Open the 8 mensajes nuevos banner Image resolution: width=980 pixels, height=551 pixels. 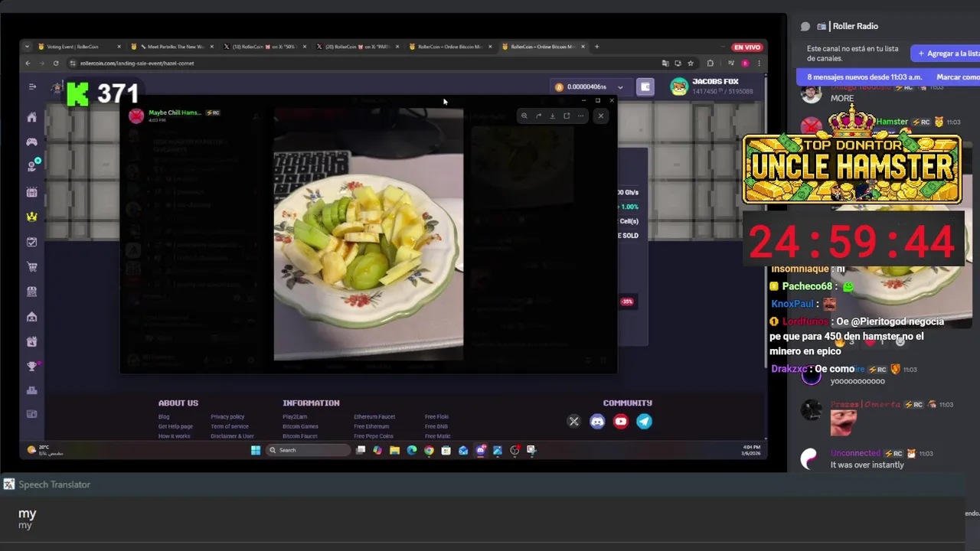coord(864,77)
